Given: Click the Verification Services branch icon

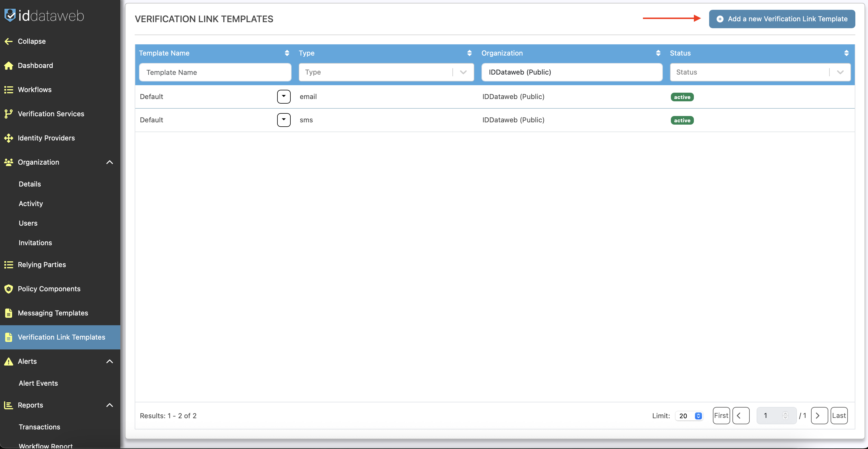Looking at the screenshot, I should pos(8,114).
